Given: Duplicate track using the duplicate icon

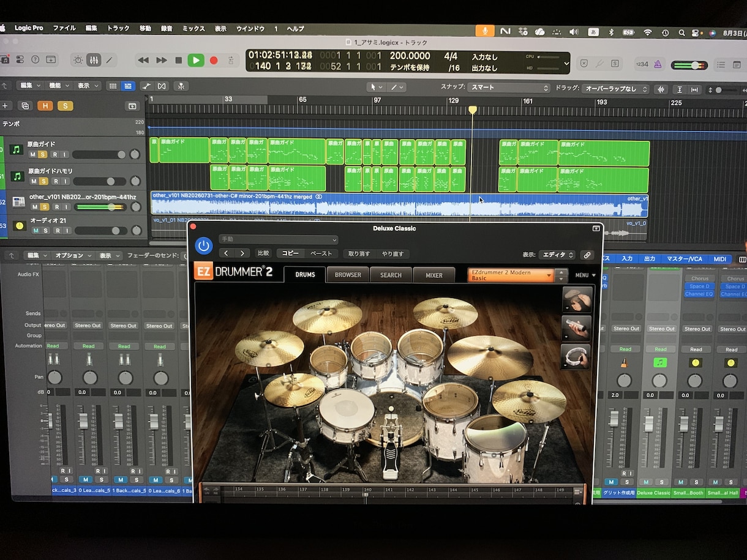Looking at the screenshot, I should click(x=25, y=106).
